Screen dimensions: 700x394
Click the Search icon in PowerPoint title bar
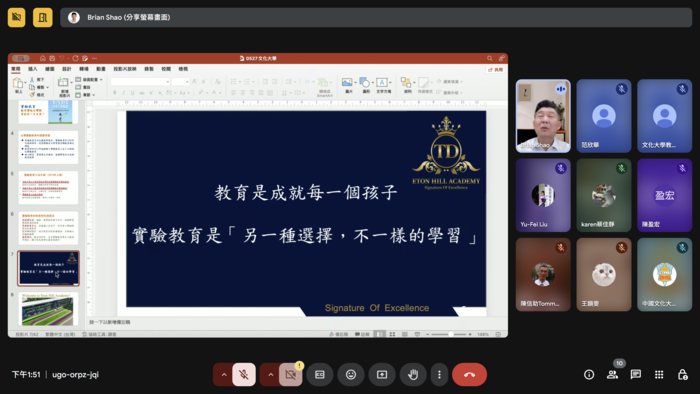click(490, 58)
